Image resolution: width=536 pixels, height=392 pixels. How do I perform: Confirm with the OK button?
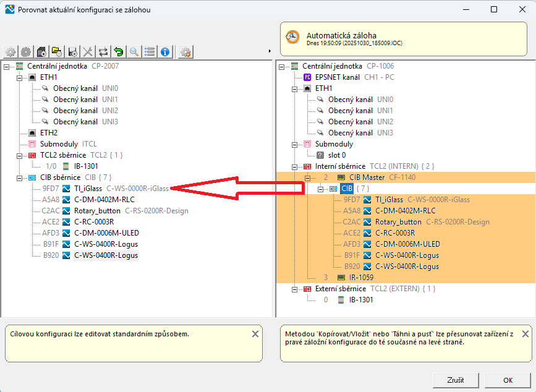508,380
